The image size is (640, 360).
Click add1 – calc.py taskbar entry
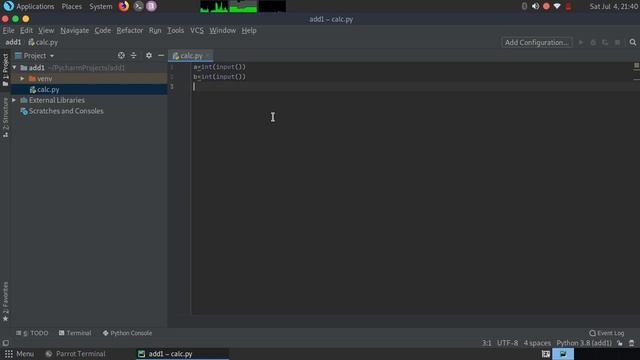click(x=182, y=354)
